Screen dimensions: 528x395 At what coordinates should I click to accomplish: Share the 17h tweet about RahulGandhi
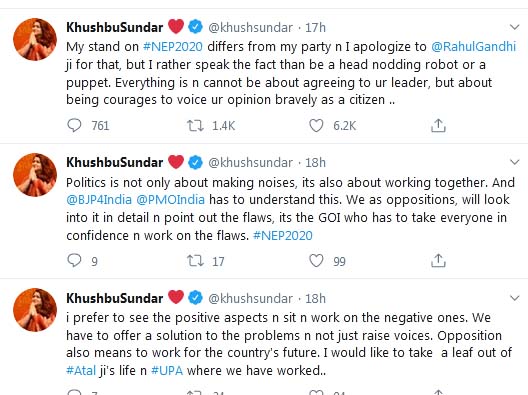[438, 125]
